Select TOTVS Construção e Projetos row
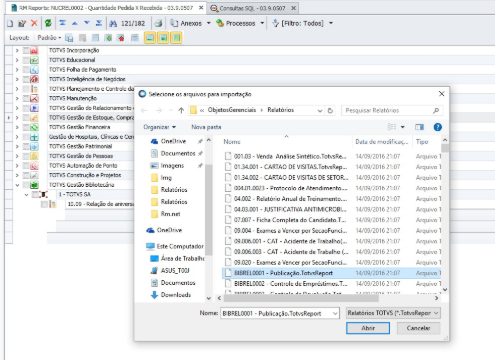495x360 pixels. (85, 175)
